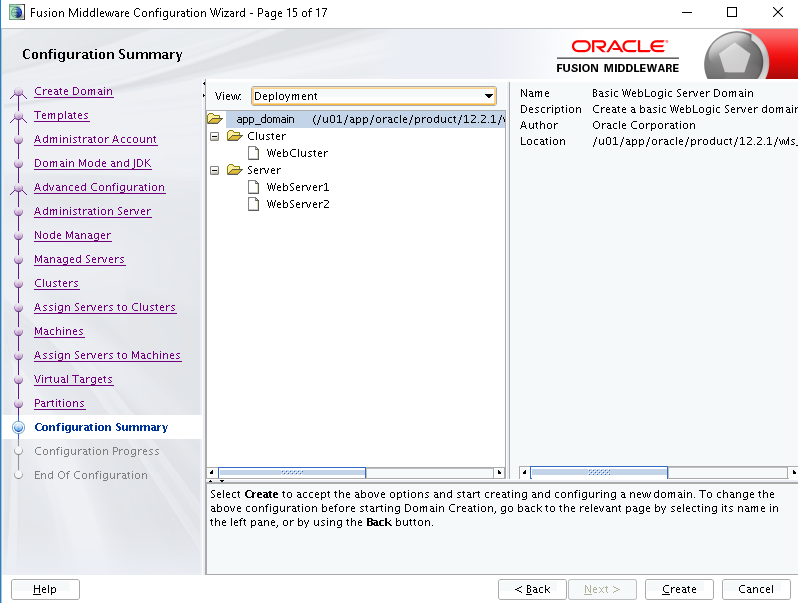The width and height of the screenshot is (798, 603).
Task: Select the current Configuration Summary step
Action: 101,427
